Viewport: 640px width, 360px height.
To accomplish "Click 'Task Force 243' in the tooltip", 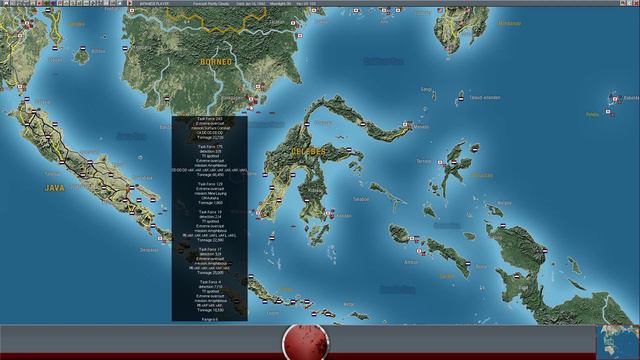I will pyautogui.click(x=210, y=119).
